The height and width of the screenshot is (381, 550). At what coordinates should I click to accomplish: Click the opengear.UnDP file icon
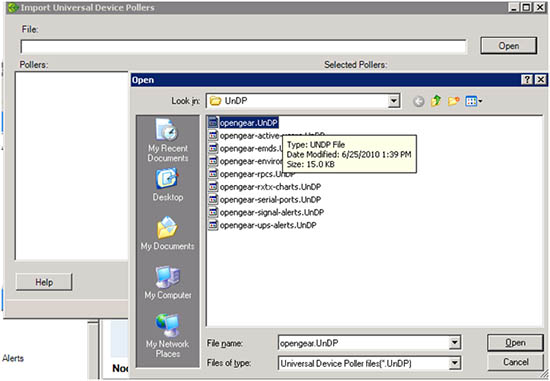click(x=213, y=123)
